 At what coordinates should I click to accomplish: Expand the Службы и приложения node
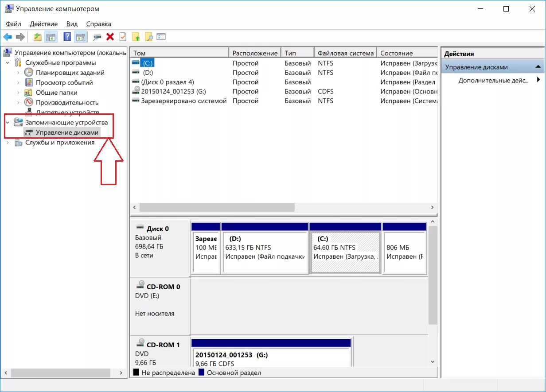tap(8, 143)
